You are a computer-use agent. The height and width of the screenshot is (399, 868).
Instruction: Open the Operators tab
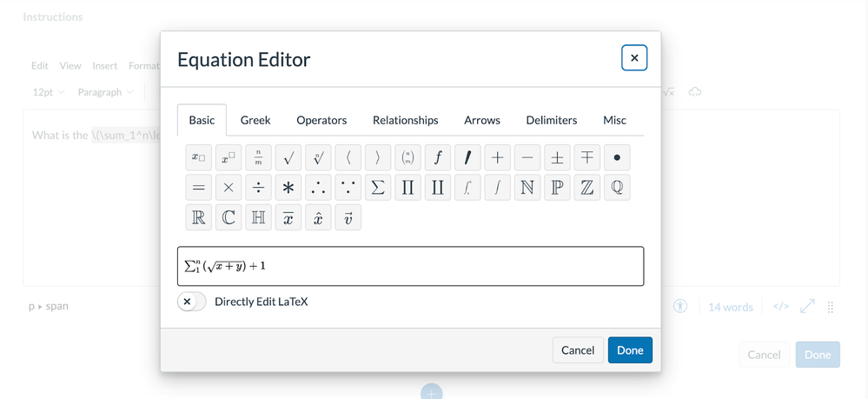[321, 120]
